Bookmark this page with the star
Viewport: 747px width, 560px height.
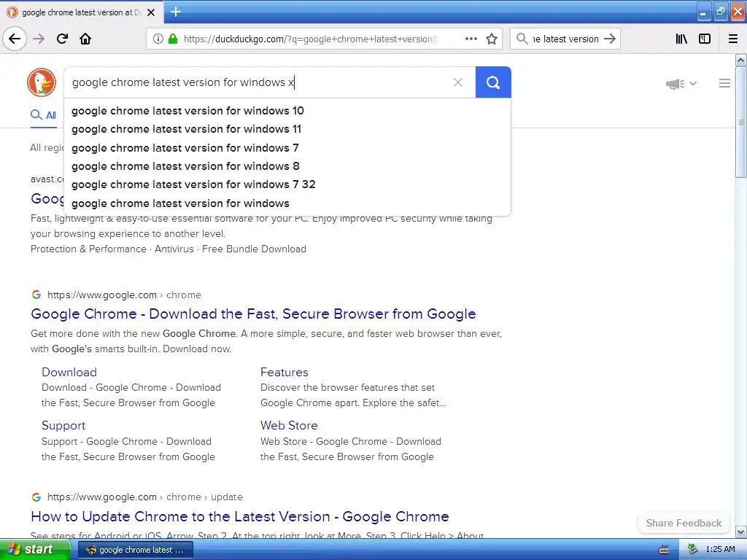(492, 39)
